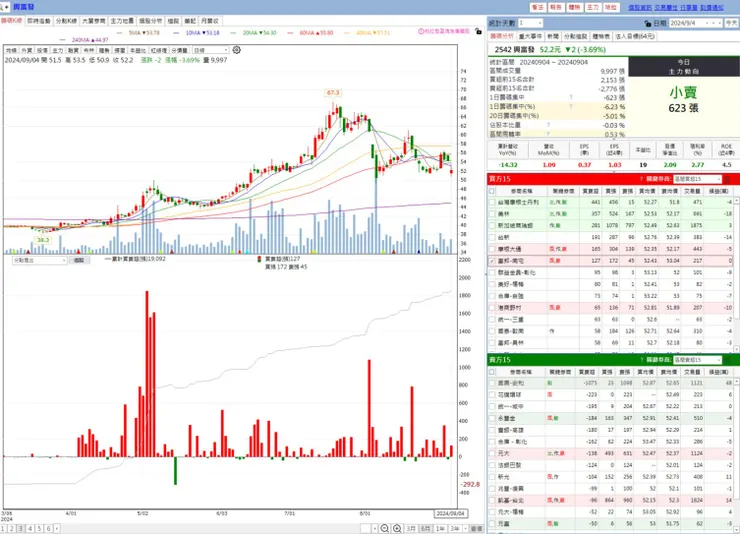Click the 報告 button at top
Viewport: 740px width, 534px height.
pyautogui.click(x=556, y=8)
